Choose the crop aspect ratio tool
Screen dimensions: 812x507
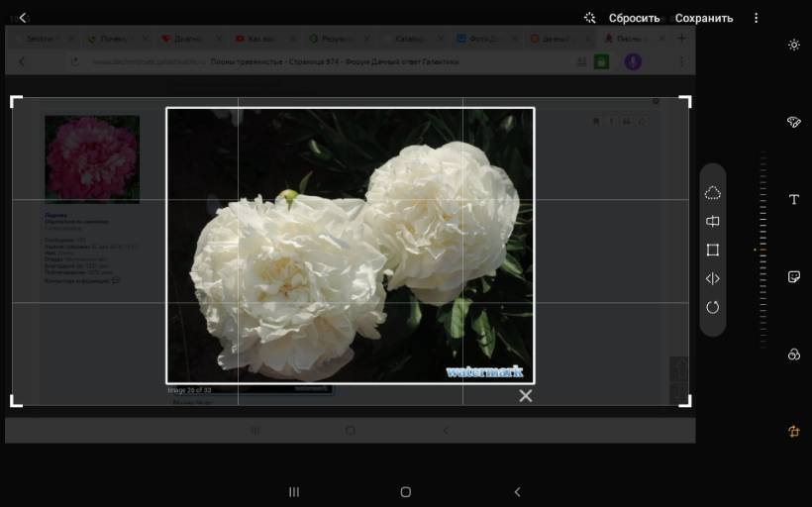(712, 251)
